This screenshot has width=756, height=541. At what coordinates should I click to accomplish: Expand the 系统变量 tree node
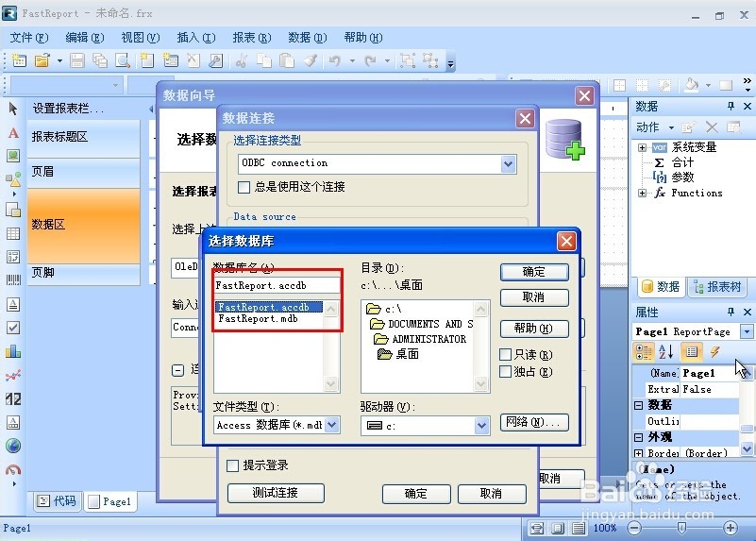tap(642, 147)
